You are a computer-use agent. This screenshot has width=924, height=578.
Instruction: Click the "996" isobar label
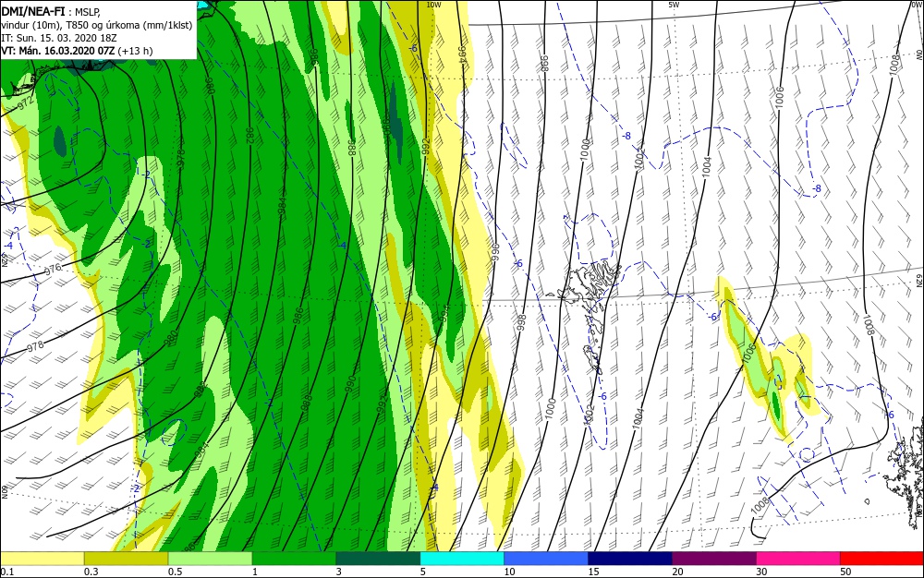point(495,252)
